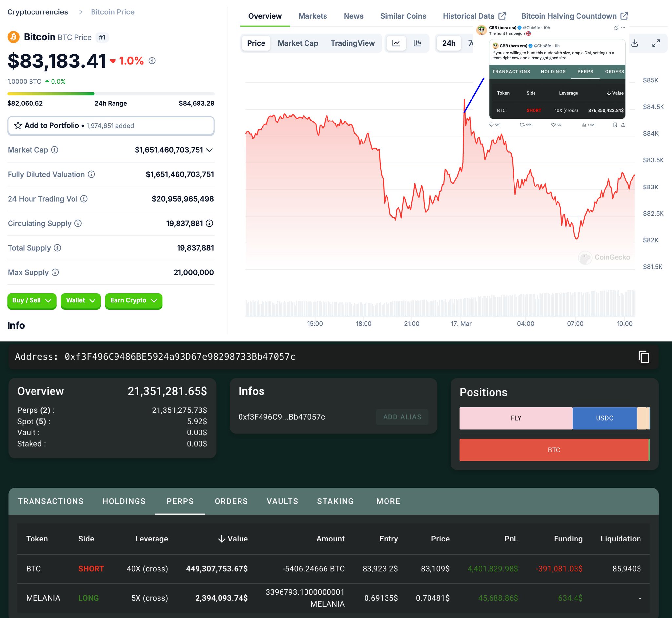Click the blue USDC position bar
672x618 pixels.
point(604,418)
